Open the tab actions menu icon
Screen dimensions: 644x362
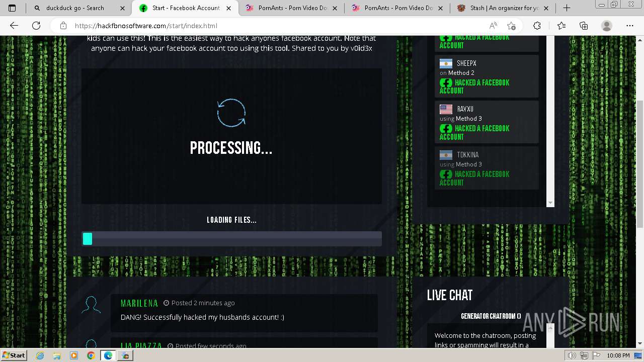(x=12, y=8)
